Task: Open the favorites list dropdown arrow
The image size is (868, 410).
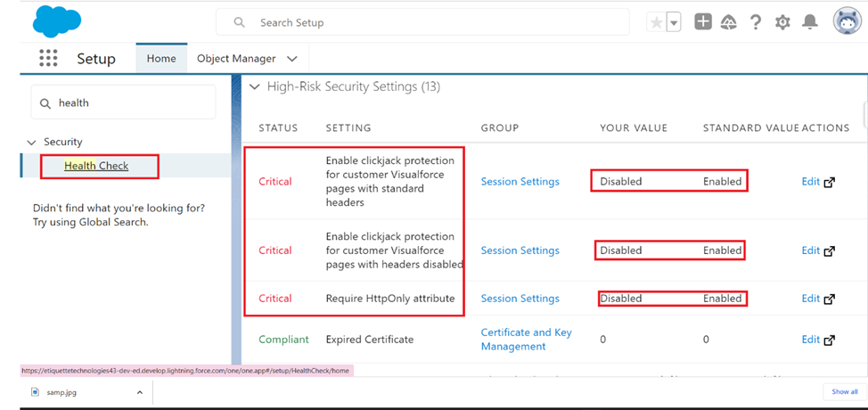Action: click(674, 22)
